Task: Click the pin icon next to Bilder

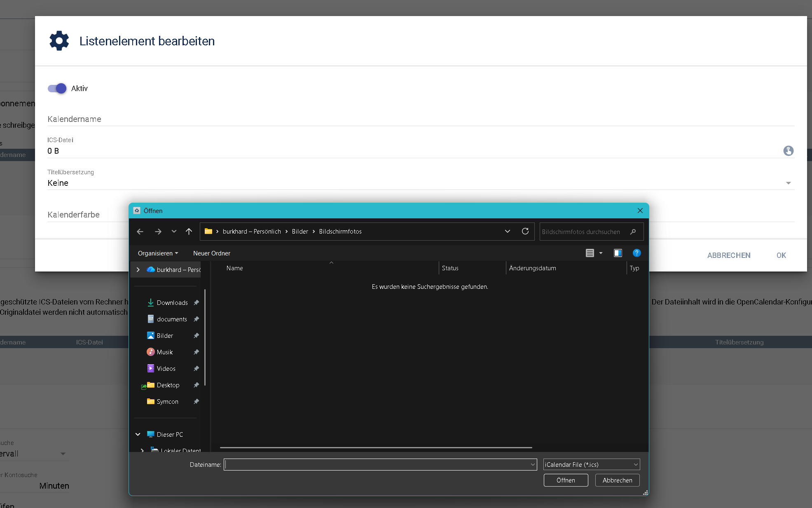Action: click(x=196, y=335)
